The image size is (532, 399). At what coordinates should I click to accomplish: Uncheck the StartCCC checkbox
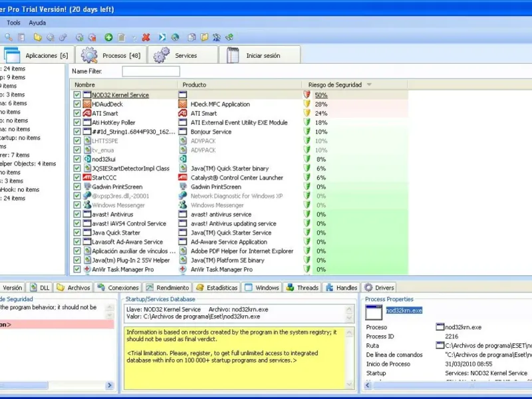pyautogui.click(x=77, y=177)
